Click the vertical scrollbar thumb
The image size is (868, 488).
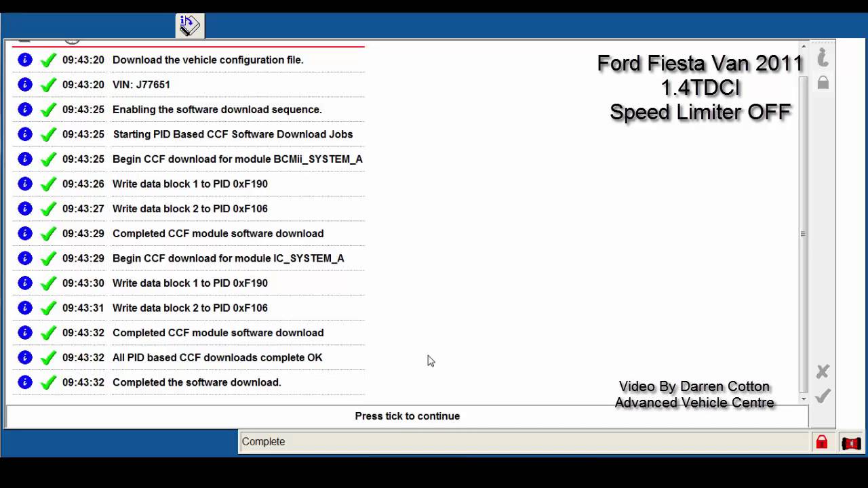click(x=804, y=233)
